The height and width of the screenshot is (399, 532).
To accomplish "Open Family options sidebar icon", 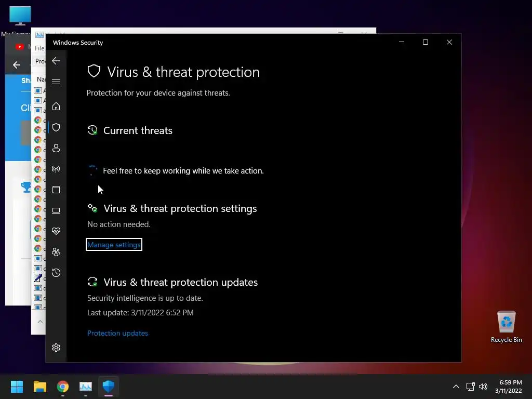I will (56, 252).
